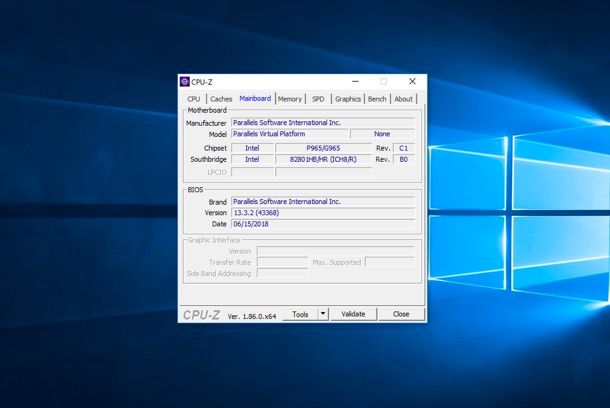The width and height of the screenshot is (610, 408).
Task: Click the Transfer Rate field
Action: pyautogui.click(x=282, y=263)
